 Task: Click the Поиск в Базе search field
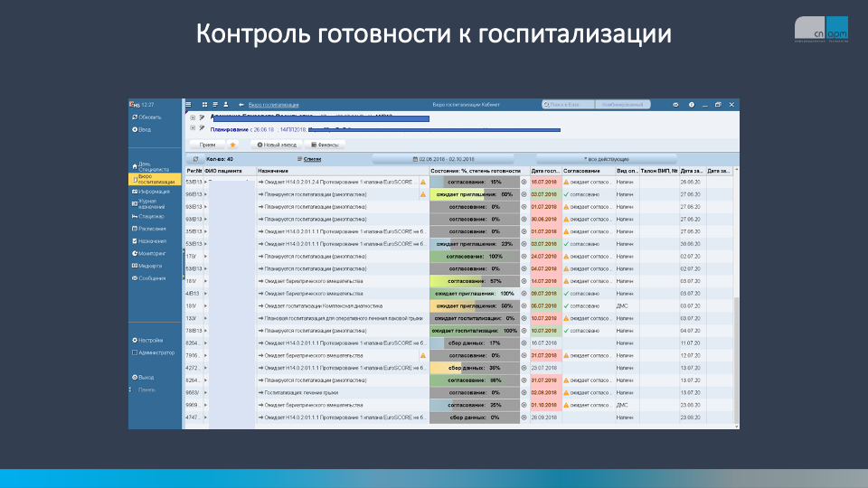(x=568, y=105)
